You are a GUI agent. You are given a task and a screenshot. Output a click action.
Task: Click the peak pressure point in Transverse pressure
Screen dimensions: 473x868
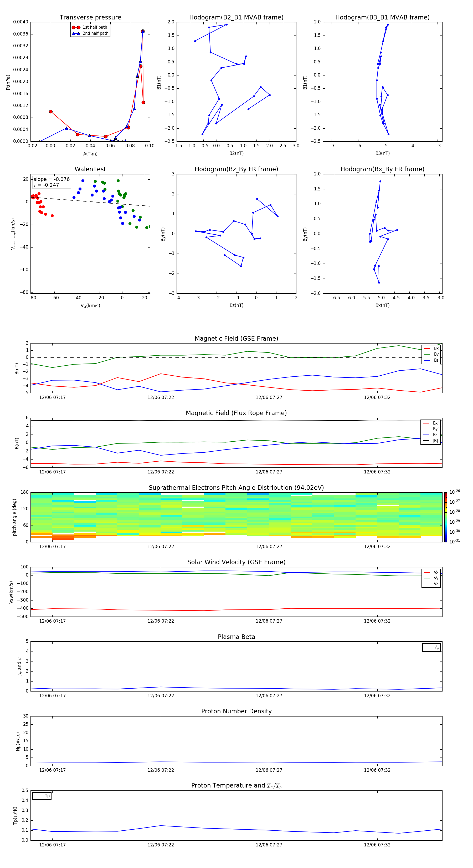pos(143,31)
